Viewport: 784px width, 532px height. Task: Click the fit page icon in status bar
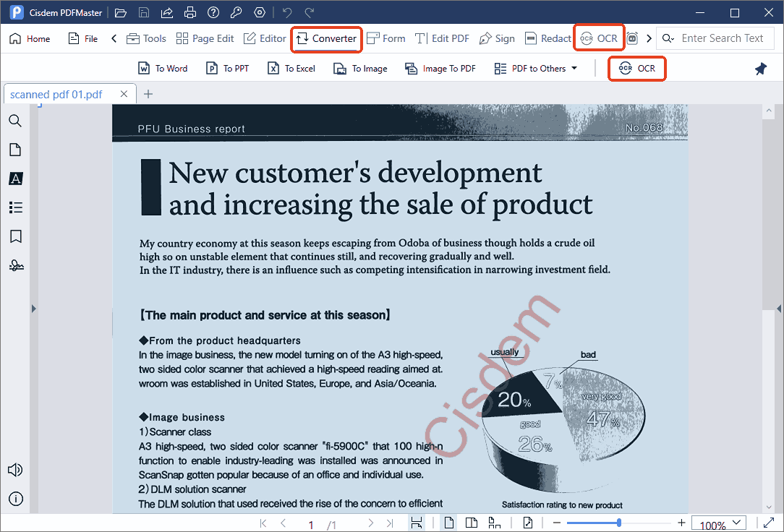click(528, 523)
